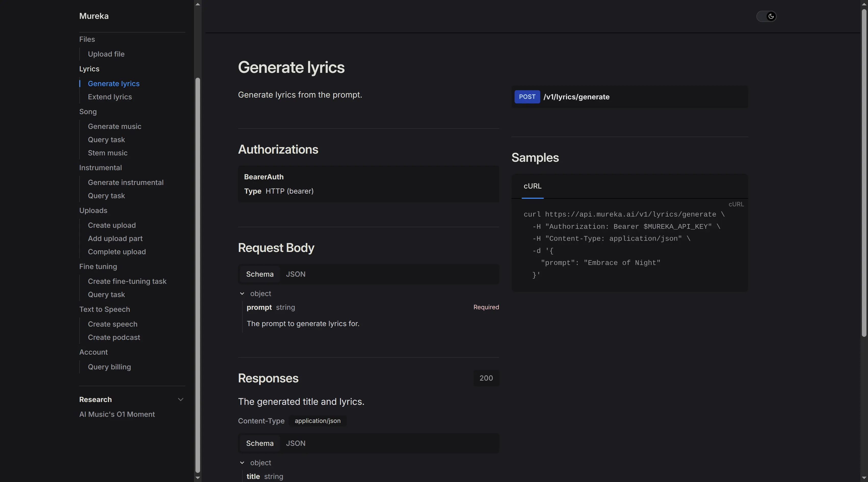Open AI Music's O1 Moment article
Image resolution: width=868 pixels, height=482 pixels.
click(x=117, y=414)
